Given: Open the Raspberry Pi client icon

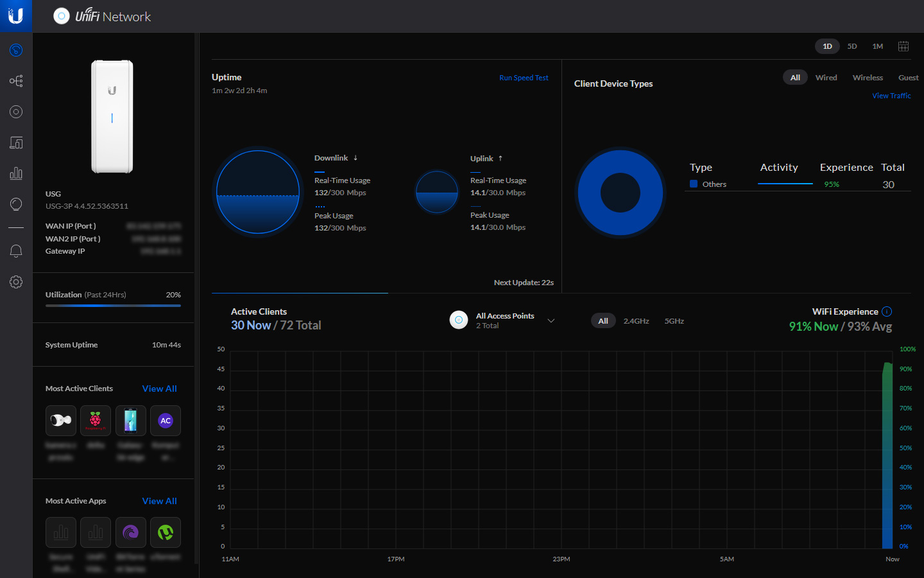Looking at the screenshot, I should pyautogui.click(x=96, y=421).
